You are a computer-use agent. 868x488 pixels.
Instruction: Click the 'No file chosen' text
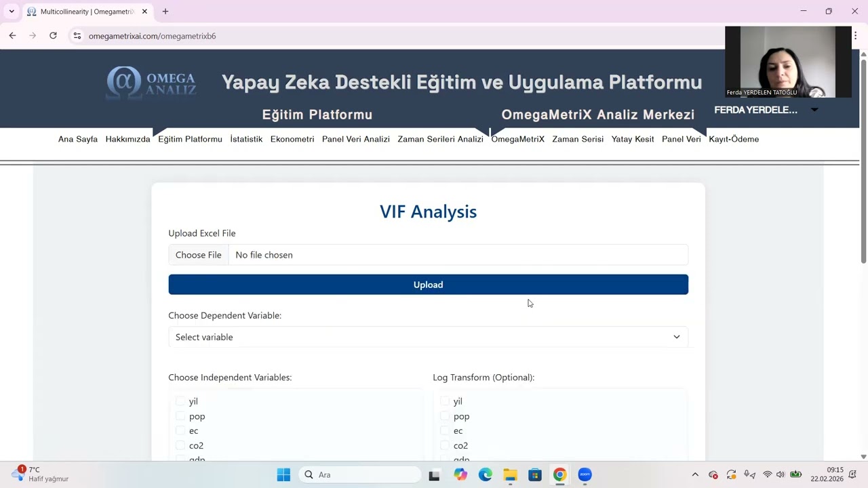pyautogui.click(x=264, y=255)
